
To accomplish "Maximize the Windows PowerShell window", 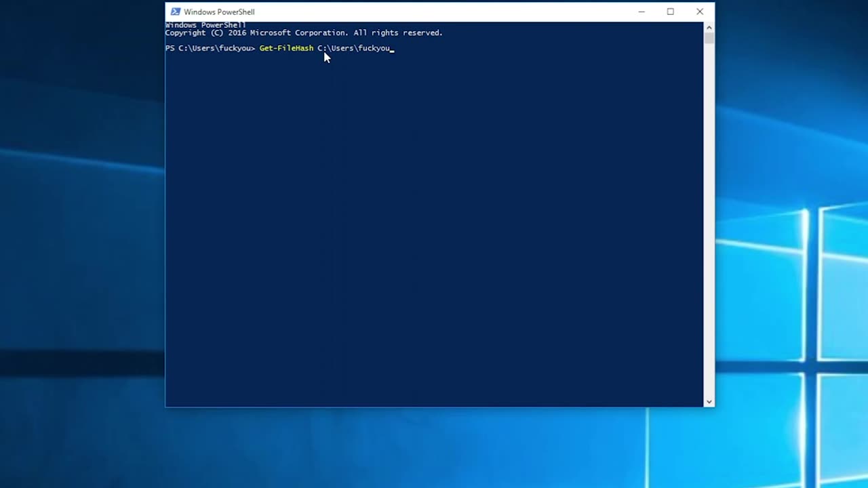I will pyautogui.click(x=671, y=12).
